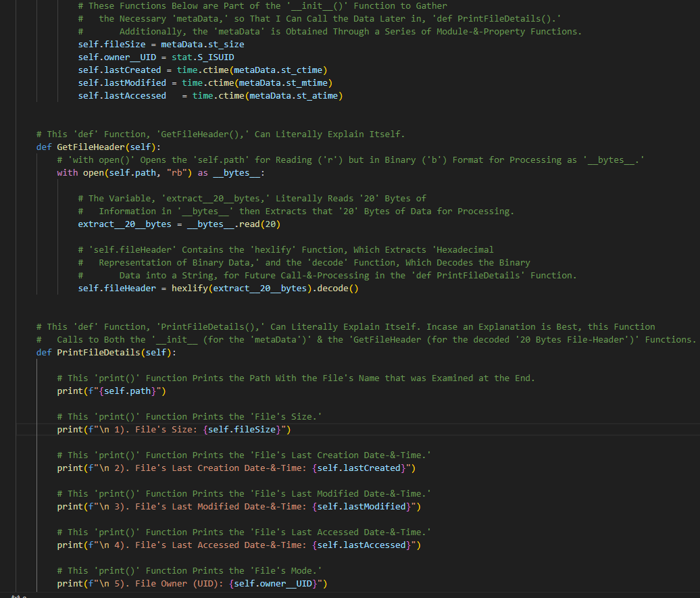Place cursor on the GetFileHeader function name
Image resolution: width=700 pixels, height=598 pixels.
[x=91, y=147]
